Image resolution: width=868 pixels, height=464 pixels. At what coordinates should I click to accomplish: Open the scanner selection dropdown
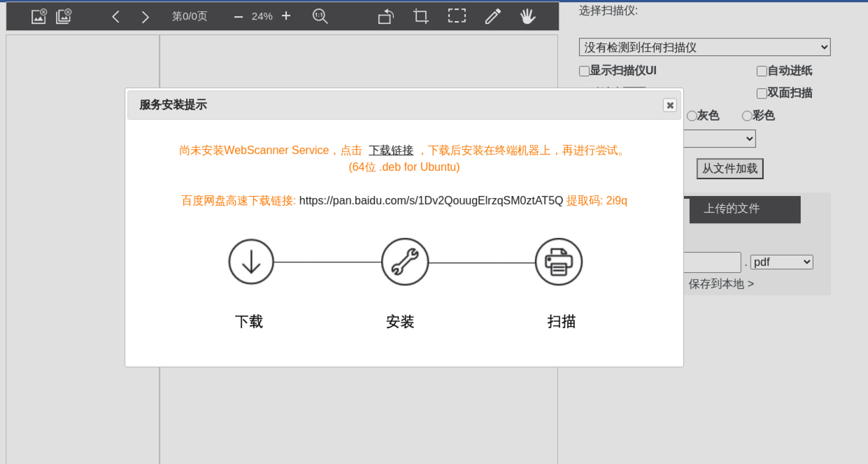point(704,47)
